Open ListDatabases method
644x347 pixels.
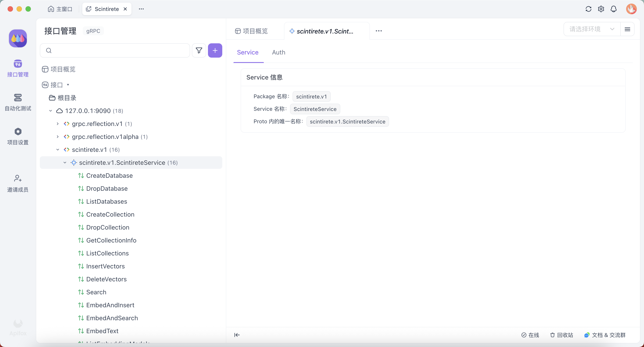coord(106,201)
